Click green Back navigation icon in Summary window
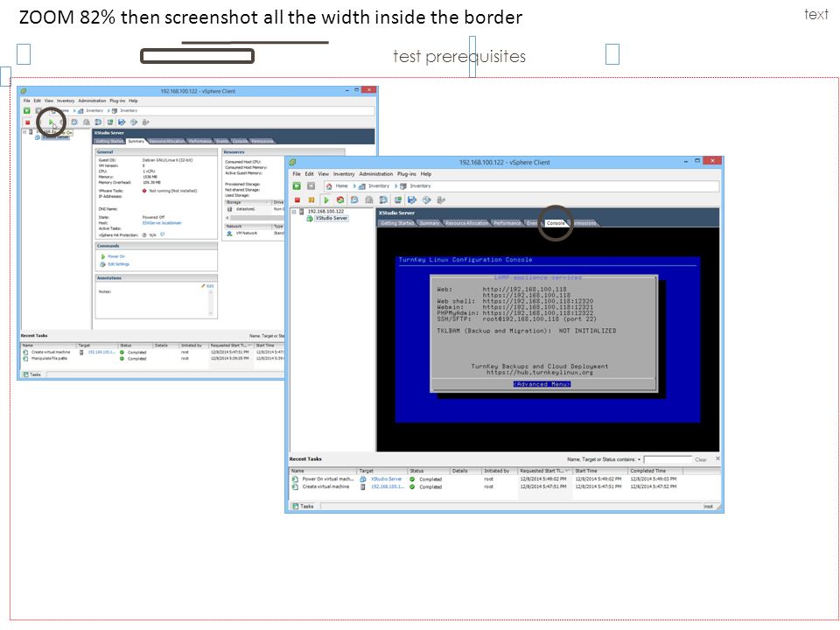Image resolution: width=840 pixels, height=630 pixels. click(27, 110)
